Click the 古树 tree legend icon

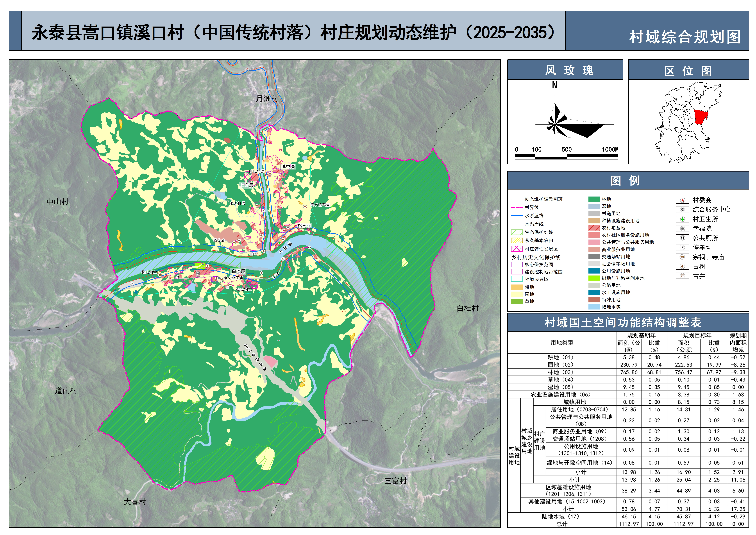click(x=682, y=267)
